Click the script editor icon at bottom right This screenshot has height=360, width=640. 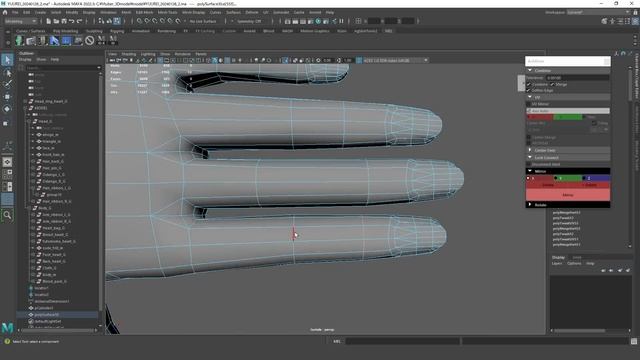click(x=633, y=341)
